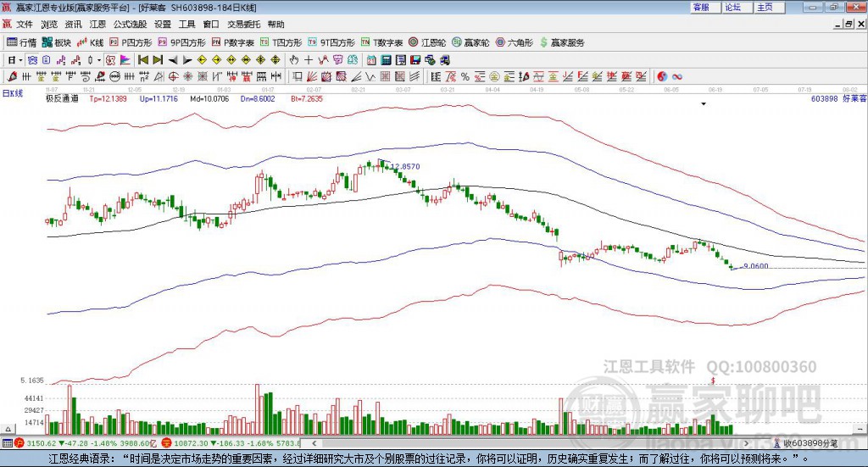Click the first yellow diamond left-arrow icon

point(202,60)
